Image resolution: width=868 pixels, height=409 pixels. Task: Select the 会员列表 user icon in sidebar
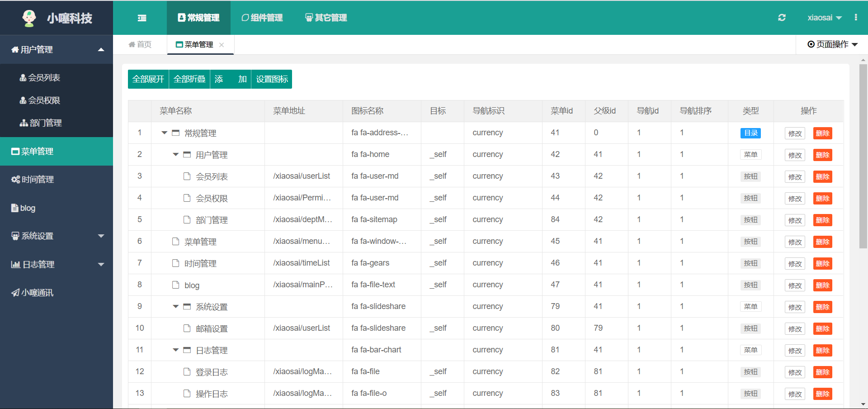coord(22,77)
